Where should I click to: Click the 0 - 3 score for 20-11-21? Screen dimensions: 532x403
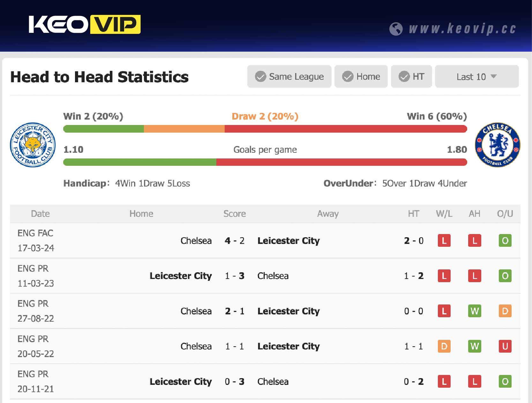point(235,382)
